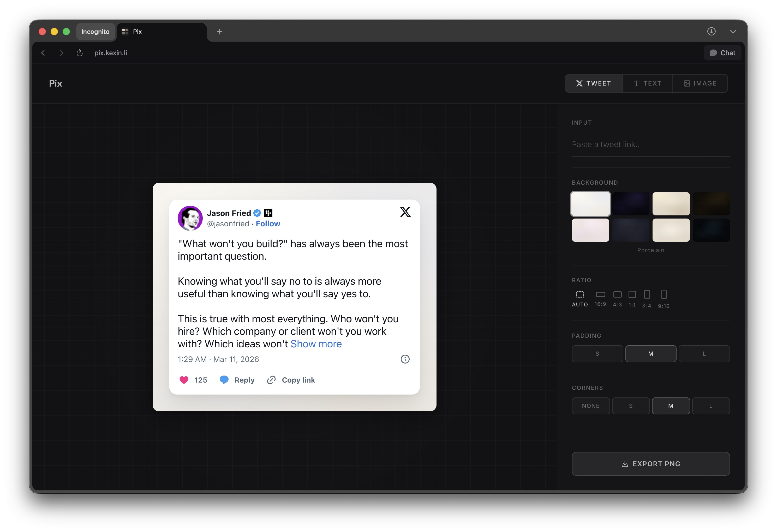Reload the page with refresh icon
The width and height of the screenshot is (777, 532).
80,53
